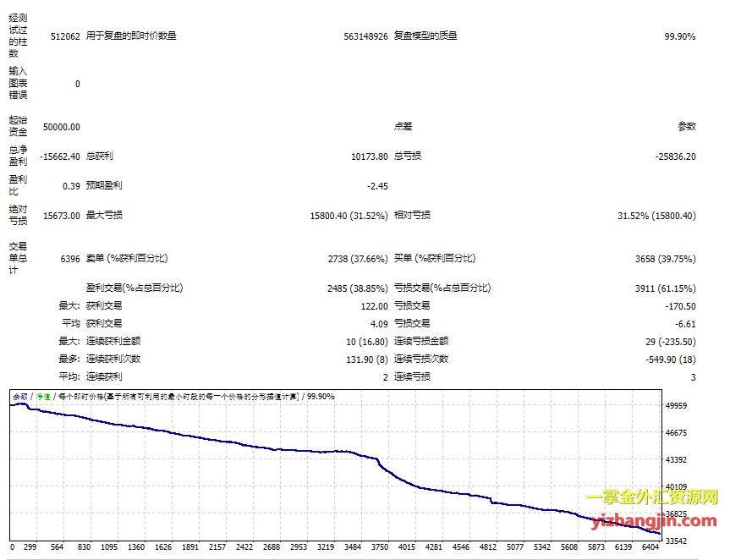The image size is (730, 560).
Task: Select total trades value 6396
Action: coord(70,259)
